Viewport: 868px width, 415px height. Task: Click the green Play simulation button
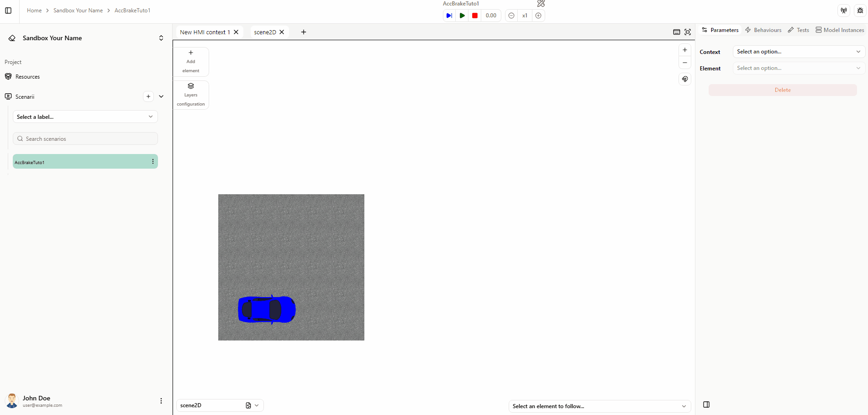pos(462,16)
